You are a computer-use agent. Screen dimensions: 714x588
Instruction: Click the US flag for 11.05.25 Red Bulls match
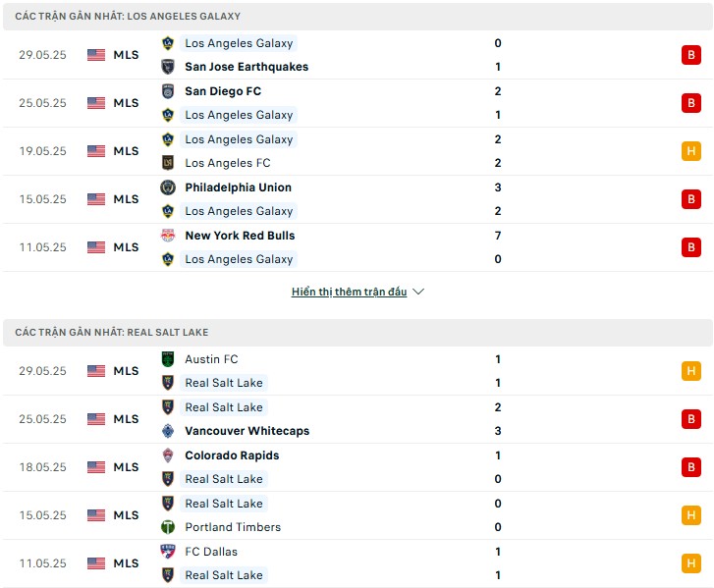(x=96, y=247)
